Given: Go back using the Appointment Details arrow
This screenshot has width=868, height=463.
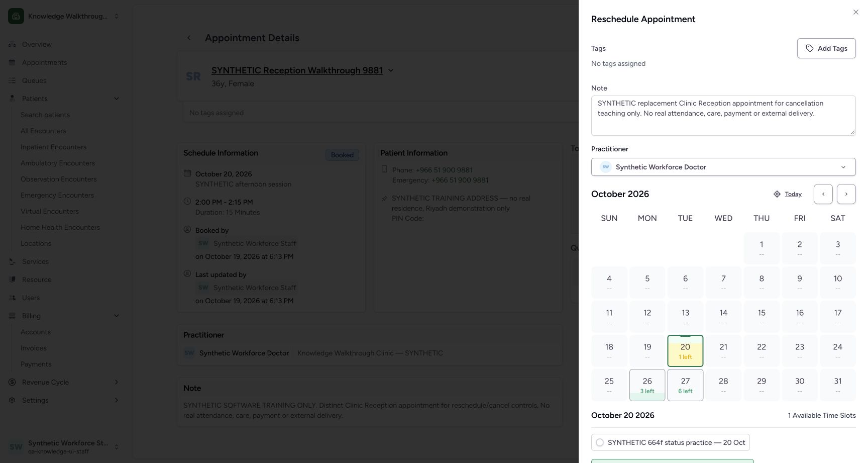Looking at the screenshot, I should pos(189,38).
